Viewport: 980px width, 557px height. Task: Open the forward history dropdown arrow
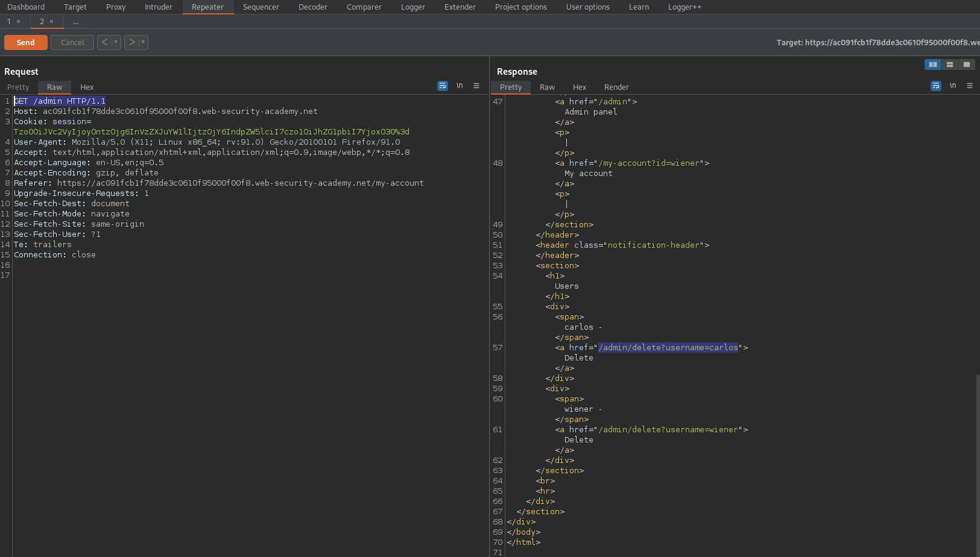(143, 42)
